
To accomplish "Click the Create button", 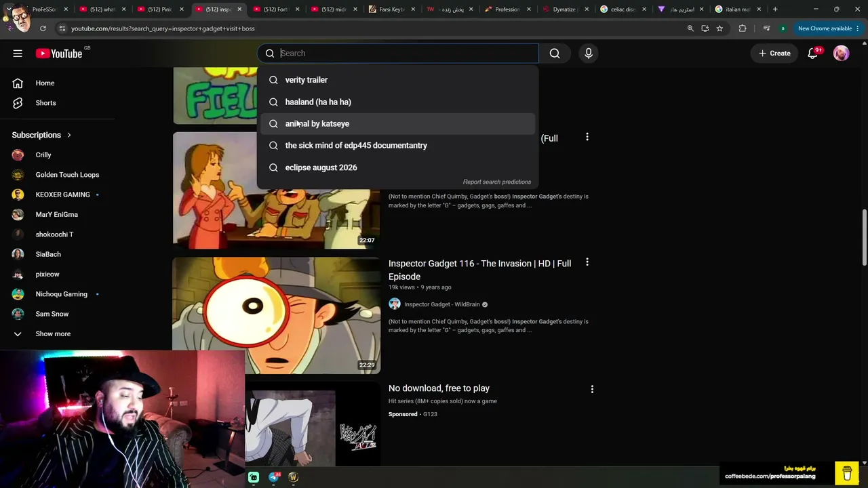I will click(774, 54).
